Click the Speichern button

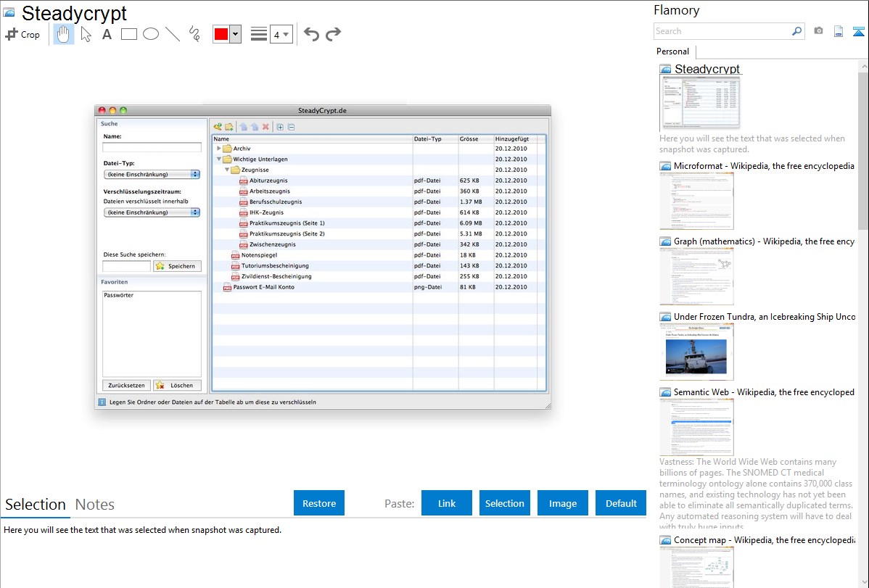177,266
